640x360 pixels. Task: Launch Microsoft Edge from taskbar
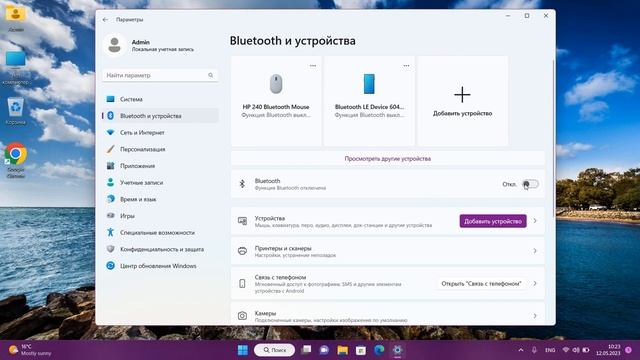coord(379,350)
